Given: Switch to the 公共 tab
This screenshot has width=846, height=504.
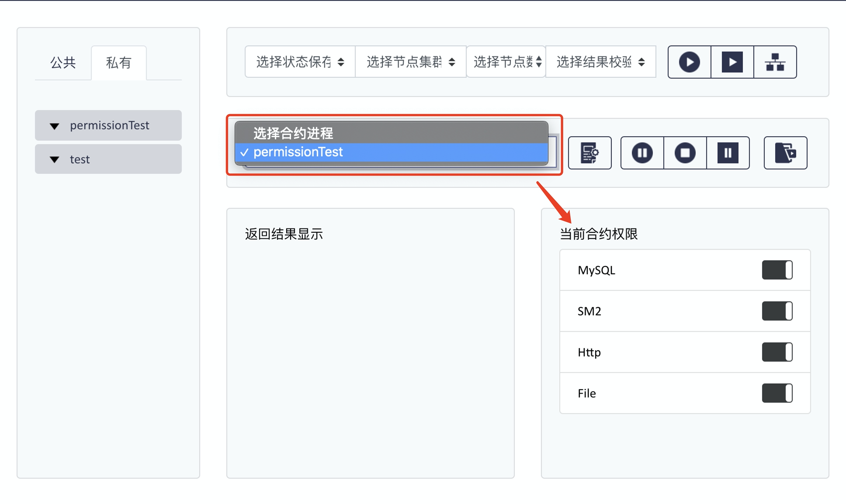Looking at the screenshot, I should coord(63,63).
